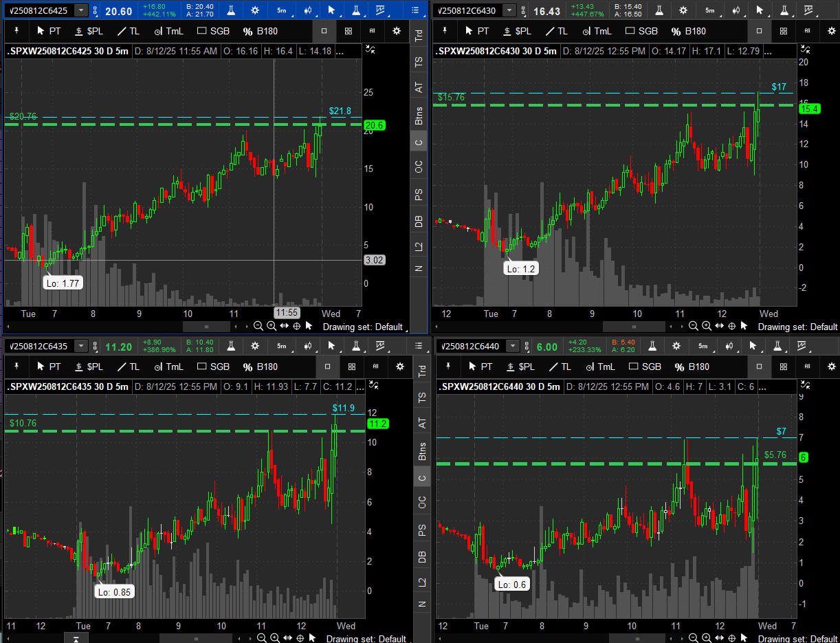Toggle four-grid layout button on 6430 chart
The width and height of the screenshot is (840, 643).
783,31
